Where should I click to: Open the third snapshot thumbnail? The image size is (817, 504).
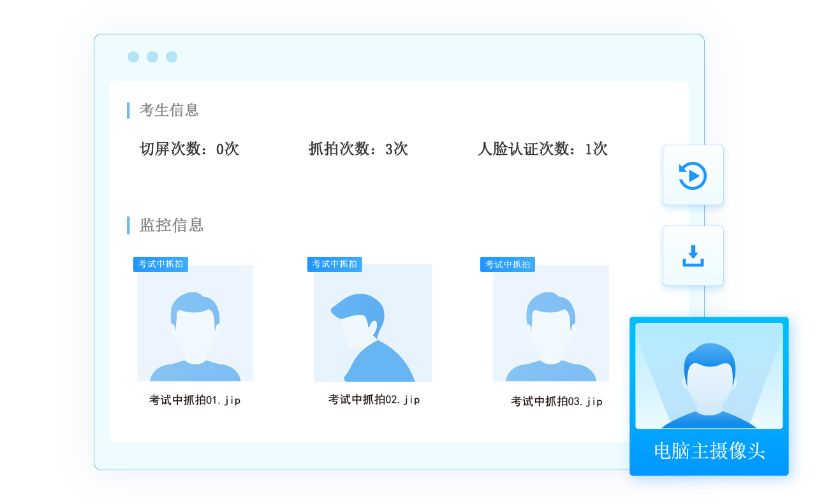[550, 323]
